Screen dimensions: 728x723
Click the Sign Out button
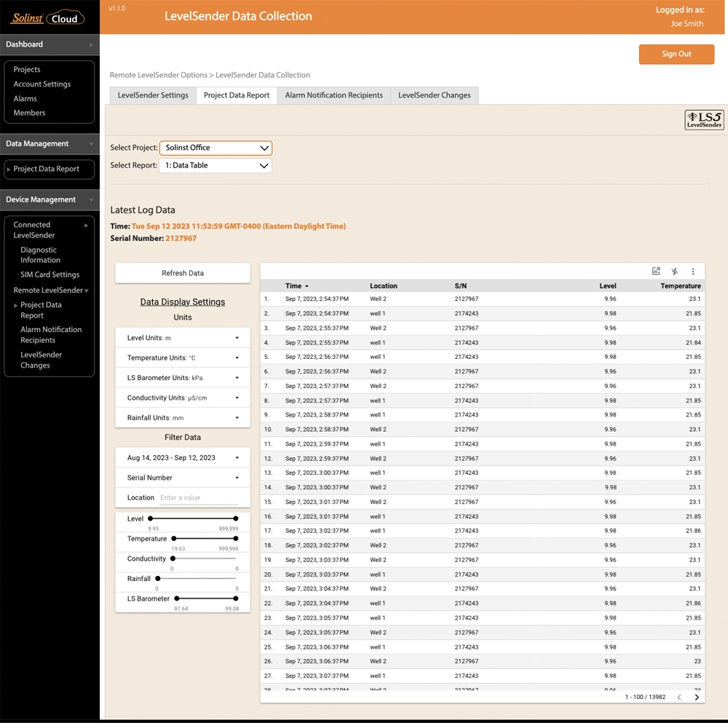point(676,54)
